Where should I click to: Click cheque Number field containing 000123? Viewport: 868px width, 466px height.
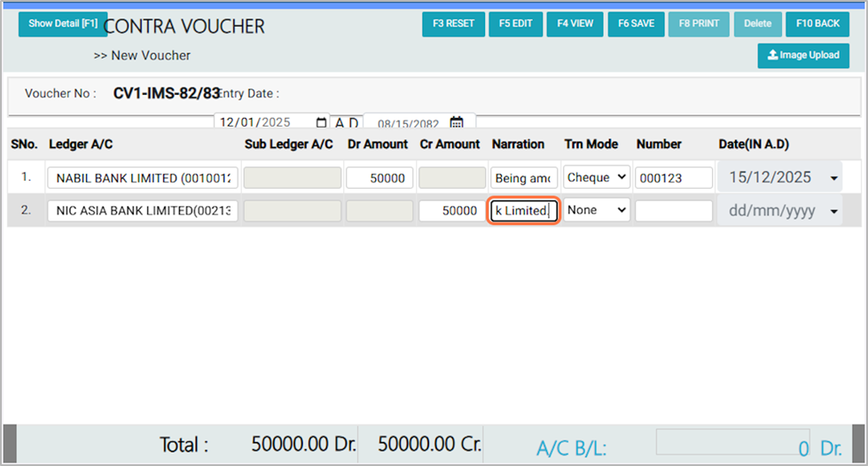(674, 178)
